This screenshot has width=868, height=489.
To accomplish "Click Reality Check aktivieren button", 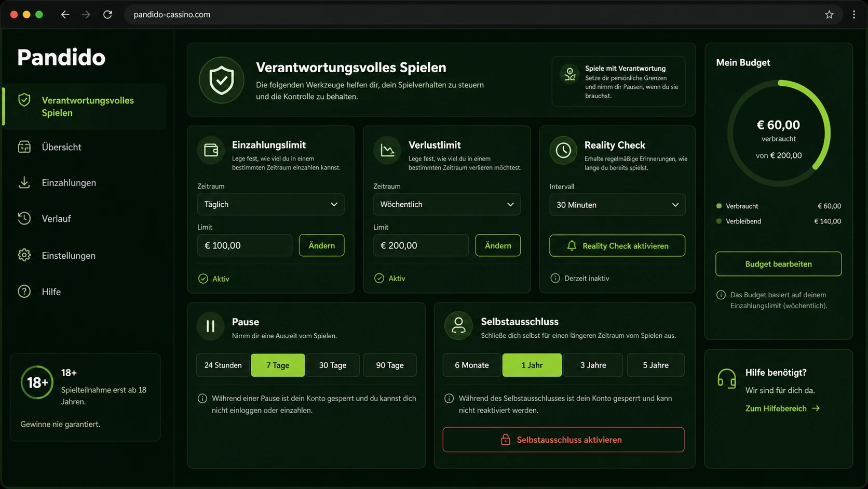I will 617,246.
